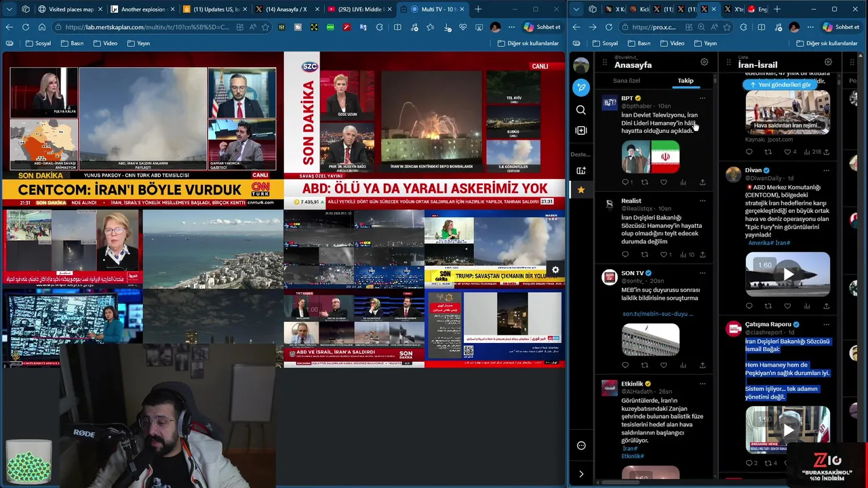This screenshot has width=868, height=488.
Task: Select the seaside city camera stream
Action: [213, 249]
